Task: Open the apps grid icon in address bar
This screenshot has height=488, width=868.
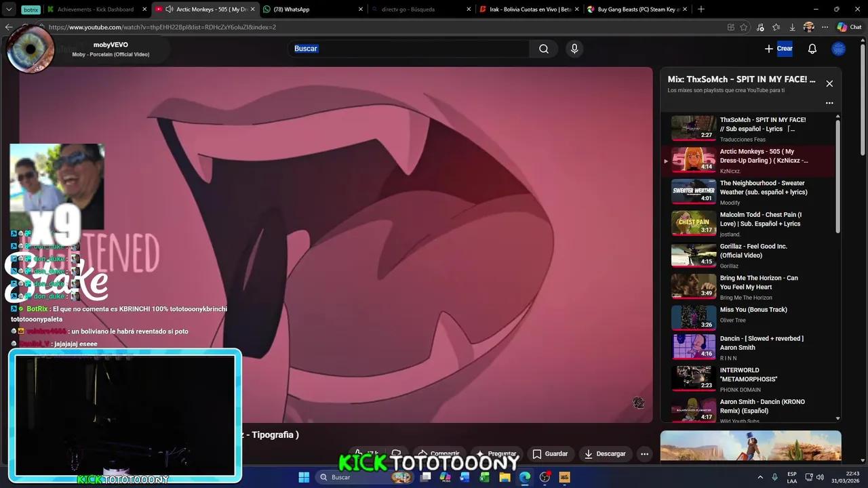Action: point(730,27)
